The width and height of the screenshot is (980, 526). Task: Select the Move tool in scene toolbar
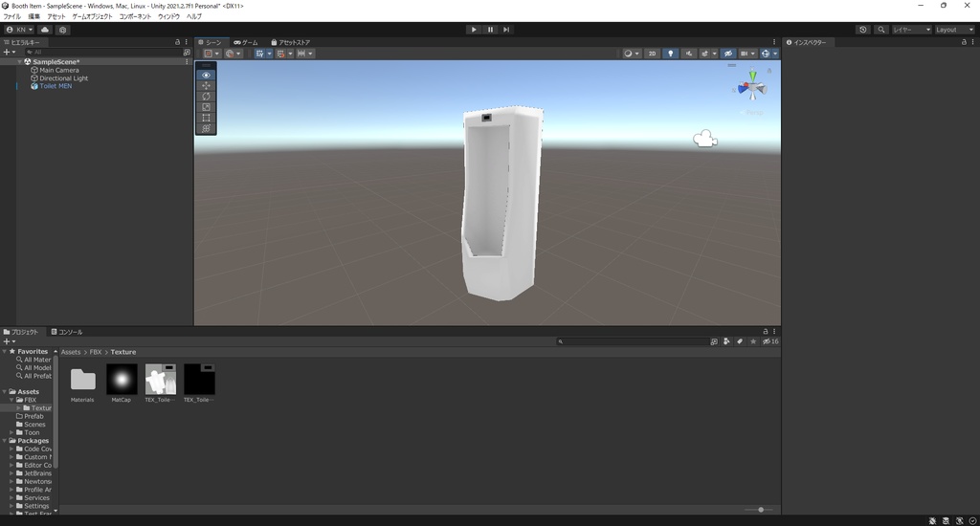[207, 85]
